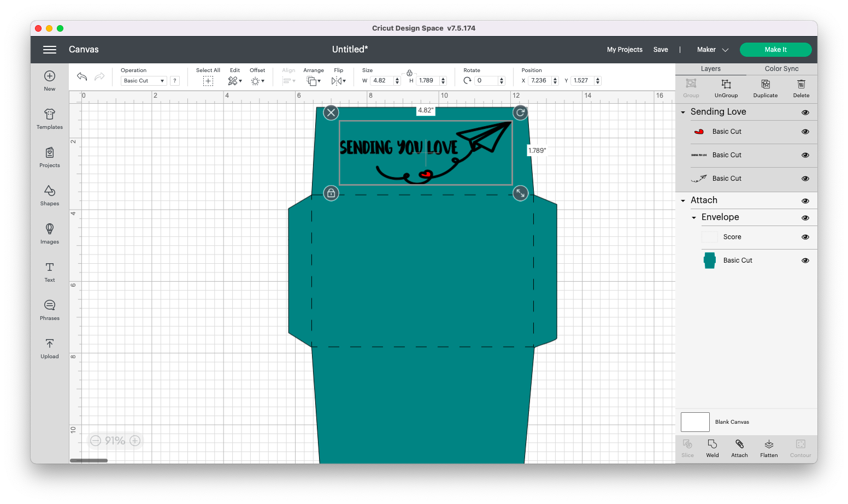Open the Images library
Image resolution: width=848 pixels, height=504 pixels.
pyautogui.click(x=49, y=234)
